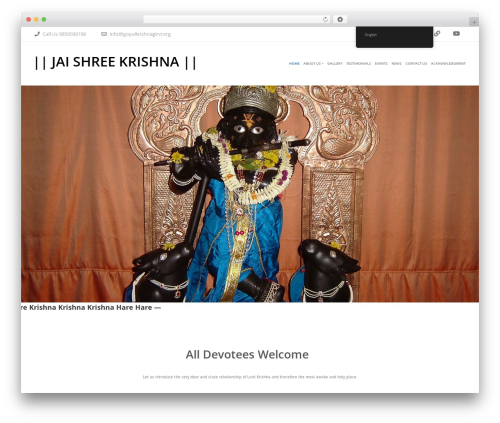500x423 pixels.
Task: Click the phone icon beside Call Us
Action: click(37, 34)
